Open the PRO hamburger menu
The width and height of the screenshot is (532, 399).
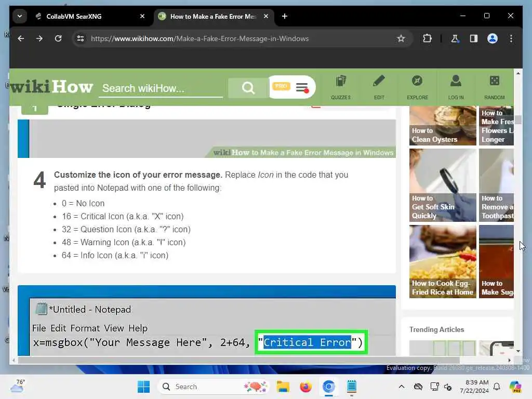(x=302, y=87)
